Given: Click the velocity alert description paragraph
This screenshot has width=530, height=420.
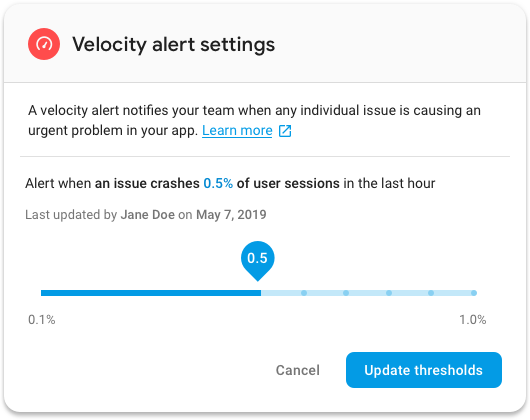Looking at the screenshot, I should (x=254, y=121).
